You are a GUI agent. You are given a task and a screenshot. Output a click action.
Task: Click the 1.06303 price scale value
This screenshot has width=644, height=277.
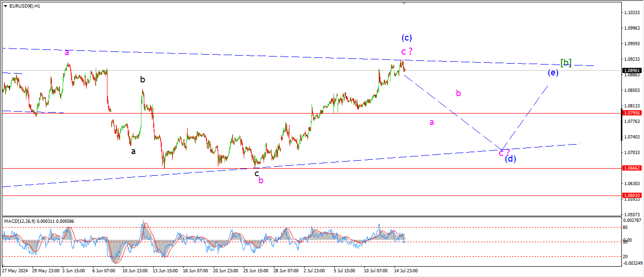(631, 183)
